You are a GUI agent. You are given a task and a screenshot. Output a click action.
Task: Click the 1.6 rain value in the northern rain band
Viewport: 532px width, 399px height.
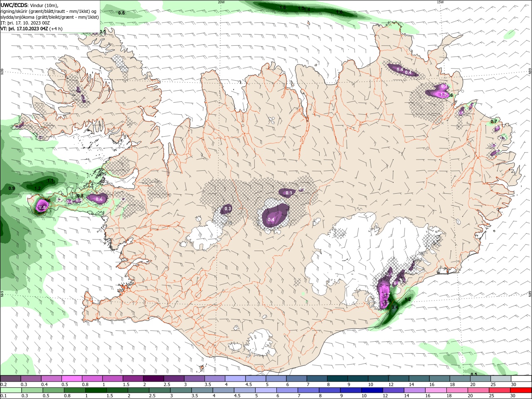283,7
